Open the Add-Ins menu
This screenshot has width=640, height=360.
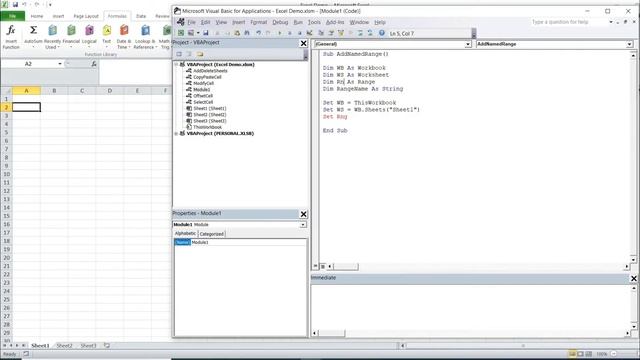click(335, 22)
